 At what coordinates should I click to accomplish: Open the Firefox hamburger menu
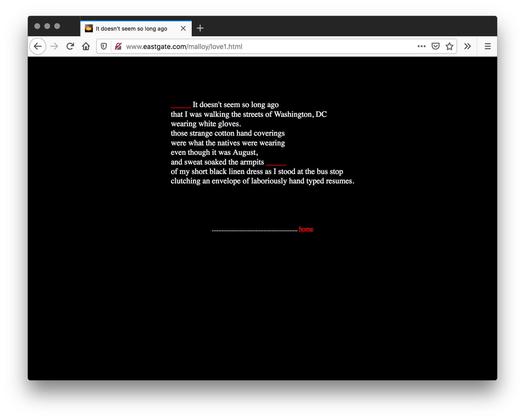coord(487,46)
